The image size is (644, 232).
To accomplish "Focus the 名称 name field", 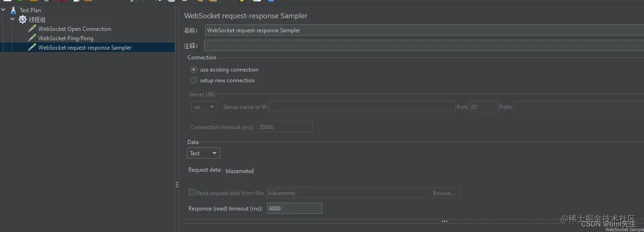I will pyautogui.click(x=424, y=30).
